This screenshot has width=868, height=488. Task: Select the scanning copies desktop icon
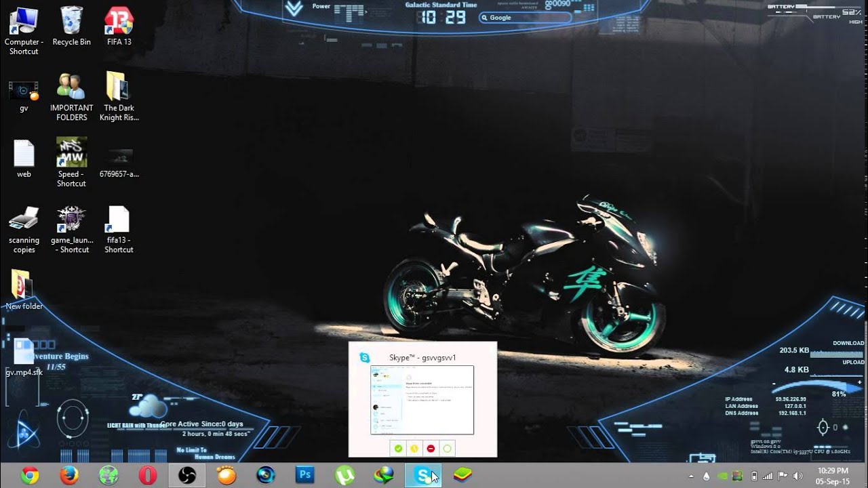pos(24,230)
